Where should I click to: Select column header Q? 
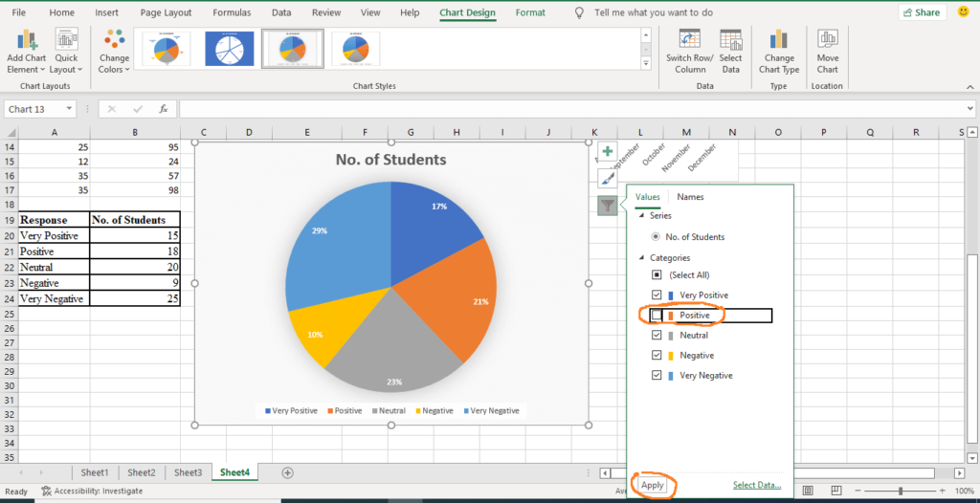[870, 132]
